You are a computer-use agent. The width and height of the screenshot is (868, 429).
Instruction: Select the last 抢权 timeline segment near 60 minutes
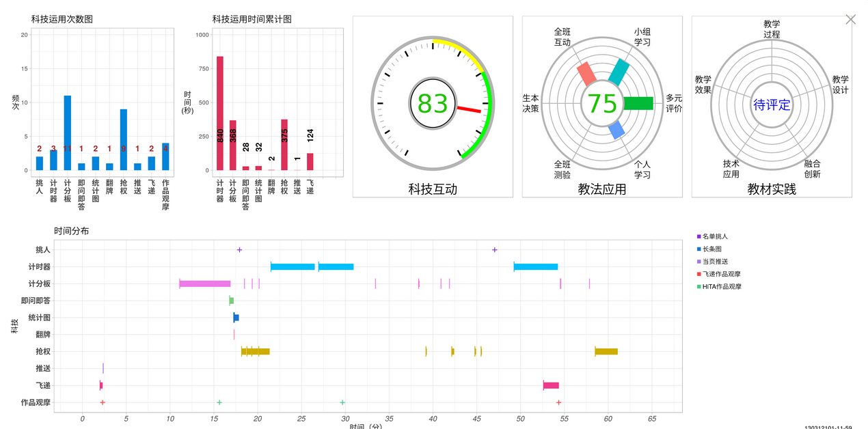click(x=606, y=352)
